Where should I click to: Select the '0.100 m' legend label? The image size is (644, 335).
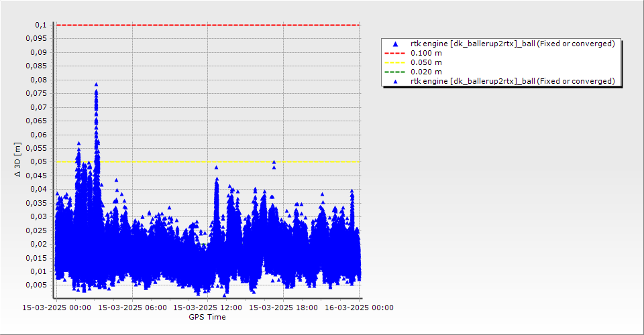[x=427, y=54]
